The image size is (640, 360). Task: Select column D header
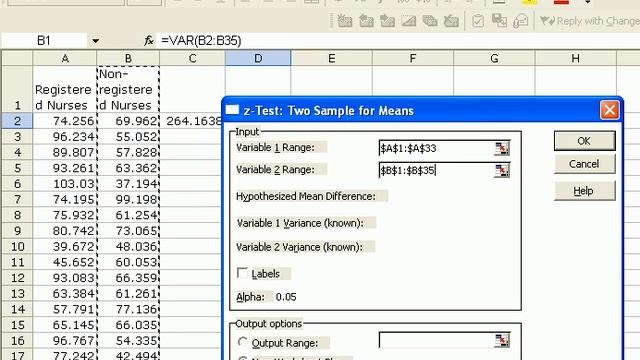pyautogui.click(x=258, y=58)
